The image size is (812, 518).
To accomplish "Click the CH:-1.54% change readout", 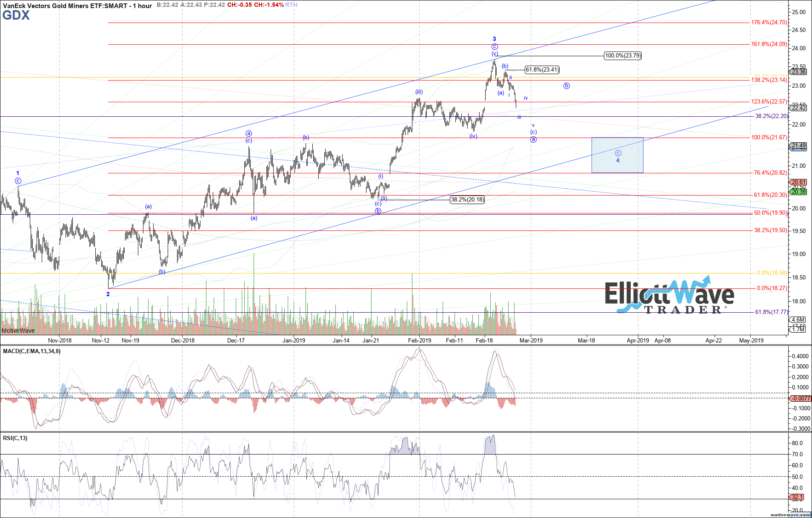I will [268, 5].
